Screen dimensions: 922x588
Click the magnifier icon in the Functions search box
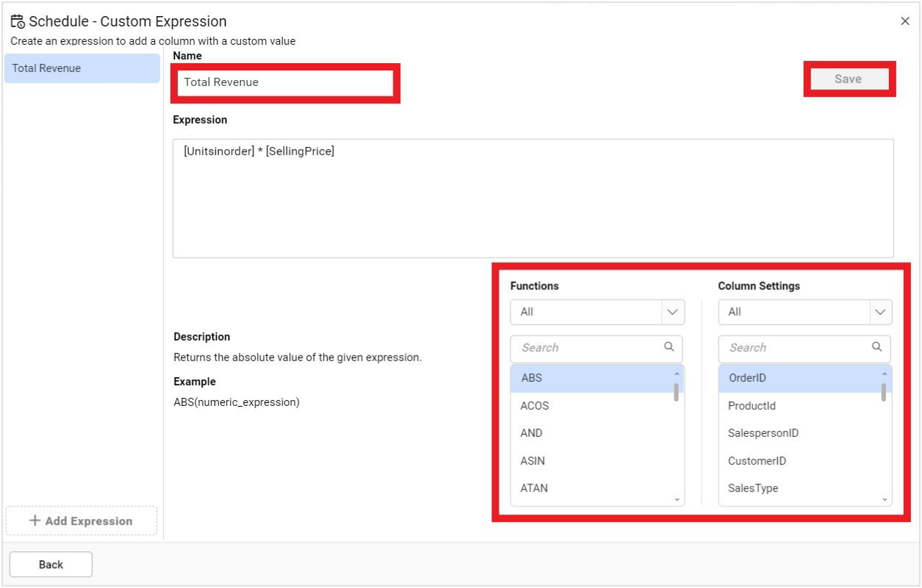pyautogui.click(x=669, y=349)
